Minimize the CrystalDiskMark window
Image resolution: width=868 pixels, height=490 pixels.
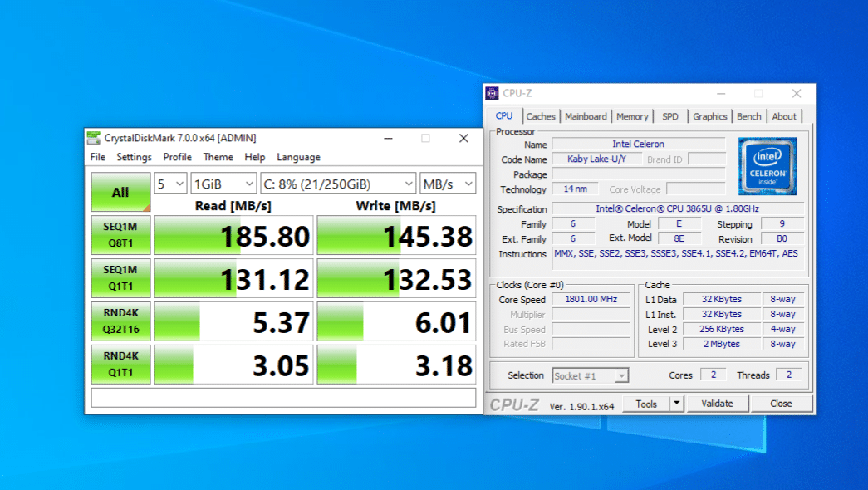coord(389,138)
